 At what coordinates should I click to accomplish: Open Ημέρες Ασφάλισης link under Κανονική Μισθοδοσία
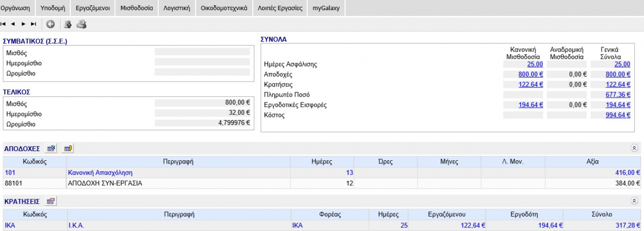pyautogui.click(x=535, y=64)
